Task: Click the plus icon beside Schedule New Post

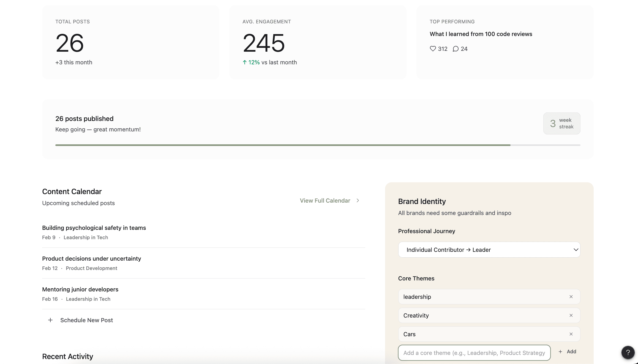Action: (x=50, y=320)
